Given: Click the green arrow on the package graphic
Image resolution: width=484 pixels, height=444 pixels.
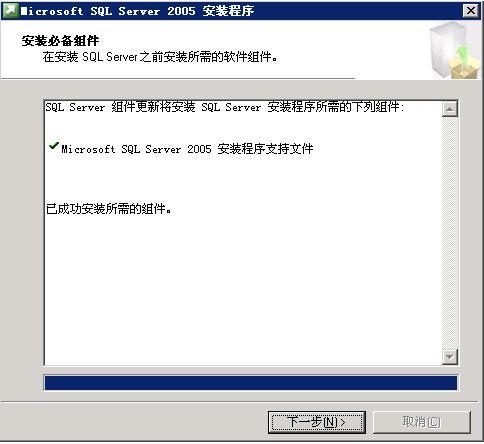Looking at the screenshot, I should coord(462,53).
